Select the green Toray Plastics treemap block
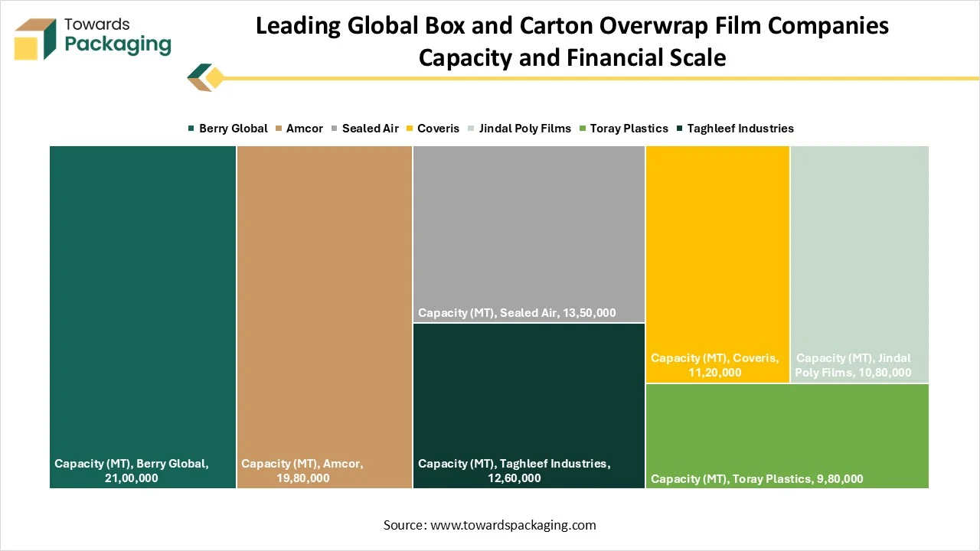The height and width of the screenshot is (551, 980). (787, 429)
